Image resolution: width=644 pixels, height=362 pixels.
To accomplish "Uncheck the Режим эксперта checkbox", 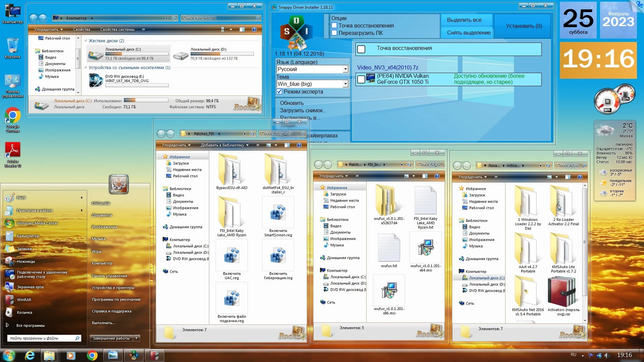I will (279, 92).
